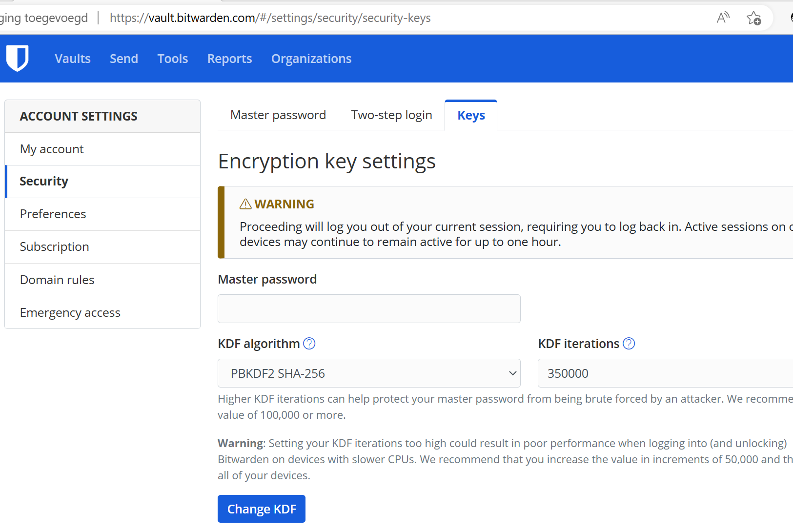This screenshot has width=793, height=532.
Task: Open My account settings
Action: pyautogui.click(x=52, y=149)
